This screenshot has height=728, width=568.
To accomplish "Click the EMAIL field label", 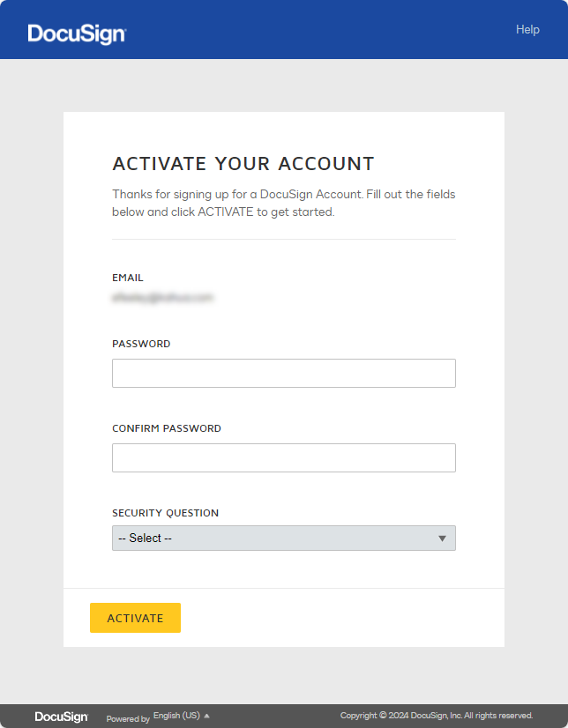I will 128,278.
